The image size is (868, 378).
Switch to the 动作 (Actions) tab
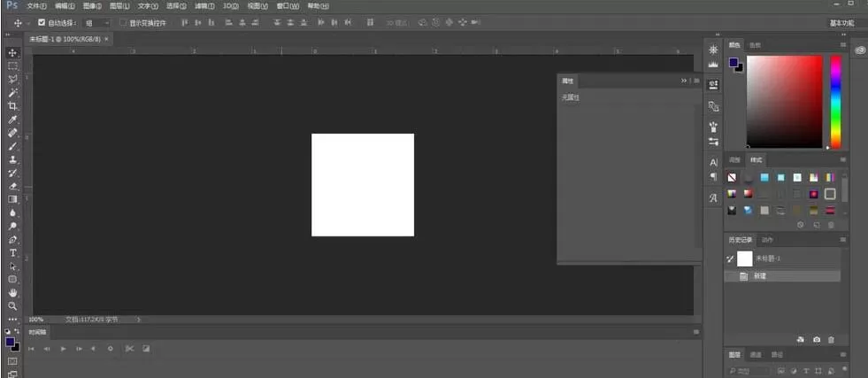tap(767, 240)
